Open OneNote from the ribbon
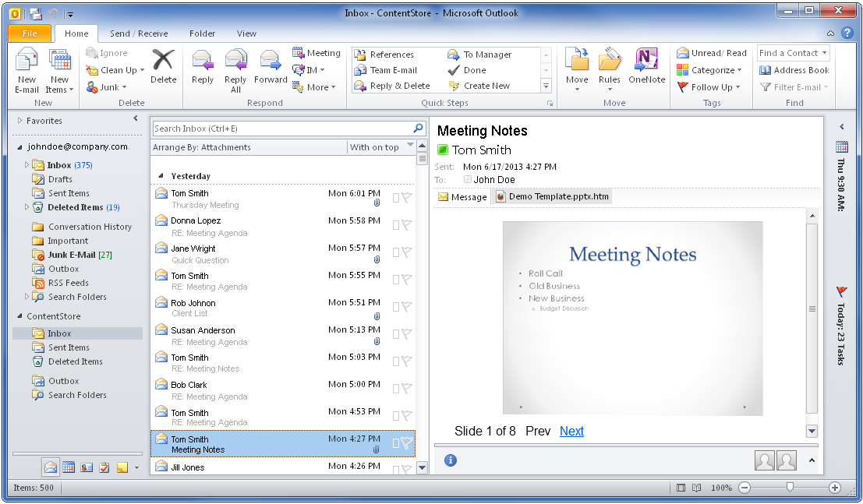Image resolution: width=863 pixels, height=504 pixels. [x=646, y=62]
